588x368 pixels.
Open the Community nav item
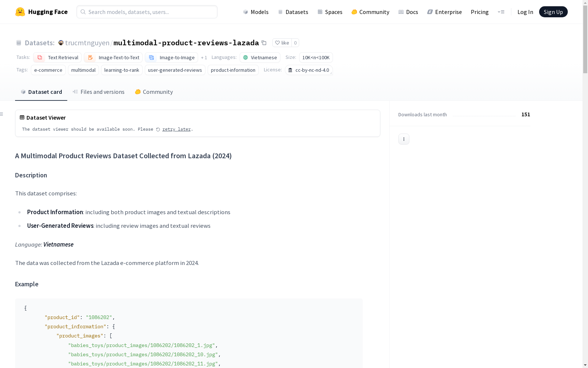click(370, 12)
